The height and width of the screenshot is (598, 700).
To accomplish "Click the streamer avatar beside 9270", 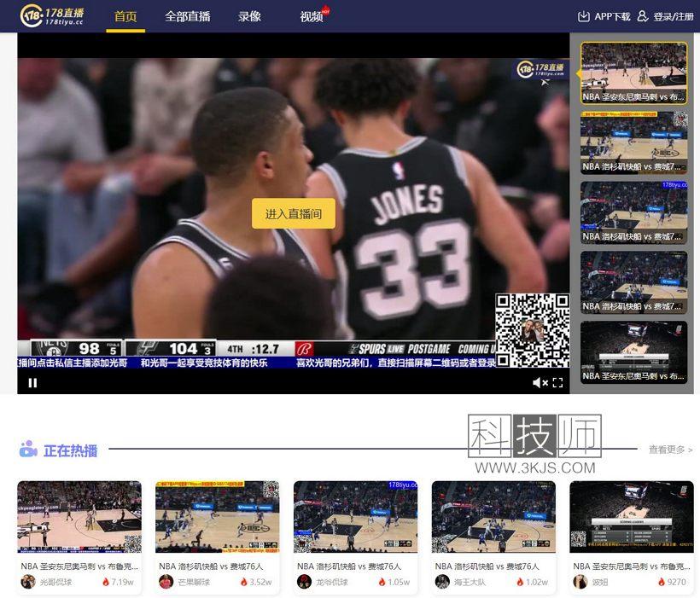I will click(580, 582).
